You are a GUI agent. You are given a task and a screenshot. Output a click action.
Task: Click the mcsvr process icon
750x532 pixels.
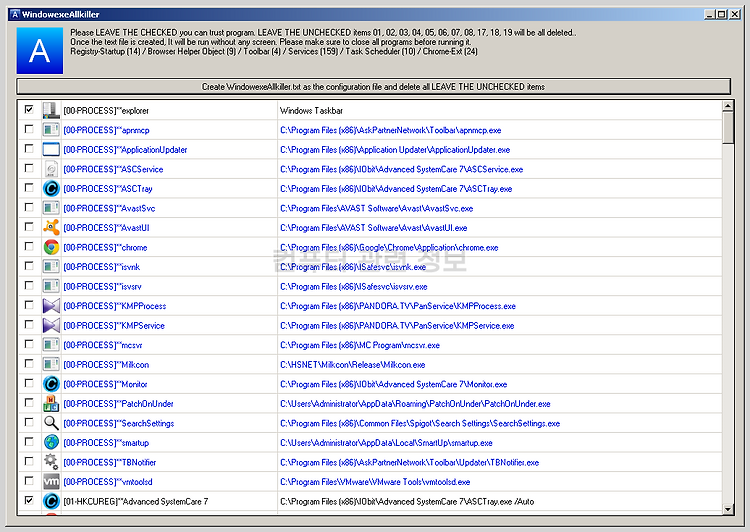[51, 345]
